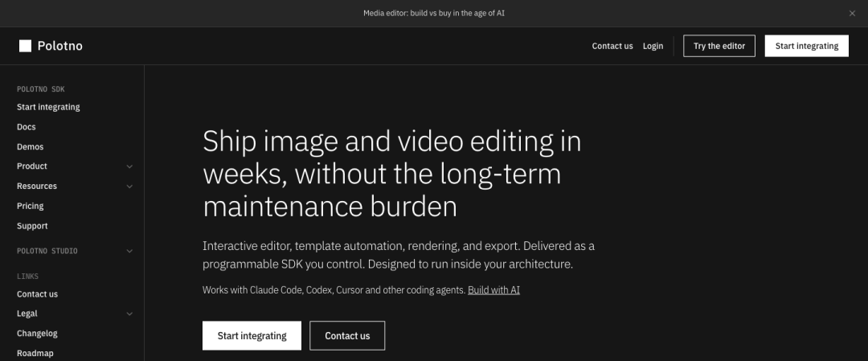Expand the Polotno Studio section chevron
The width and height of the screenshot is (868, 361).
click(x=129, y=251)
